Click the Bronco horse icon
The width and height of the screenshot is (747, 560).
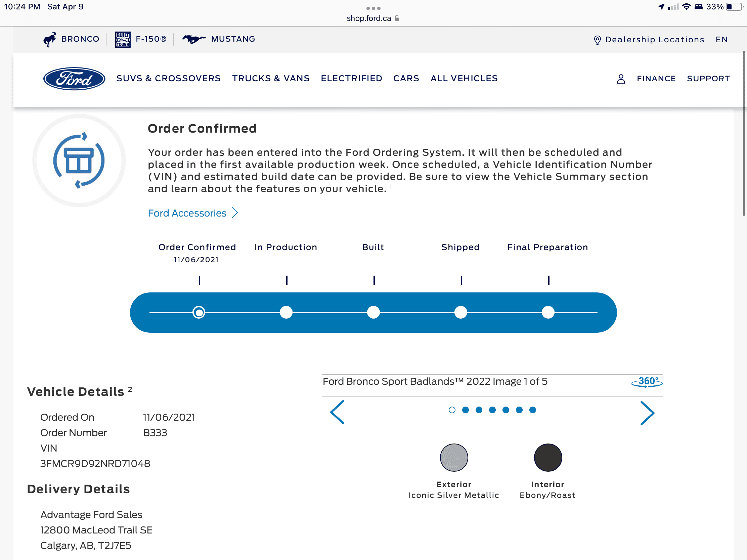click(x=50, y=39)
